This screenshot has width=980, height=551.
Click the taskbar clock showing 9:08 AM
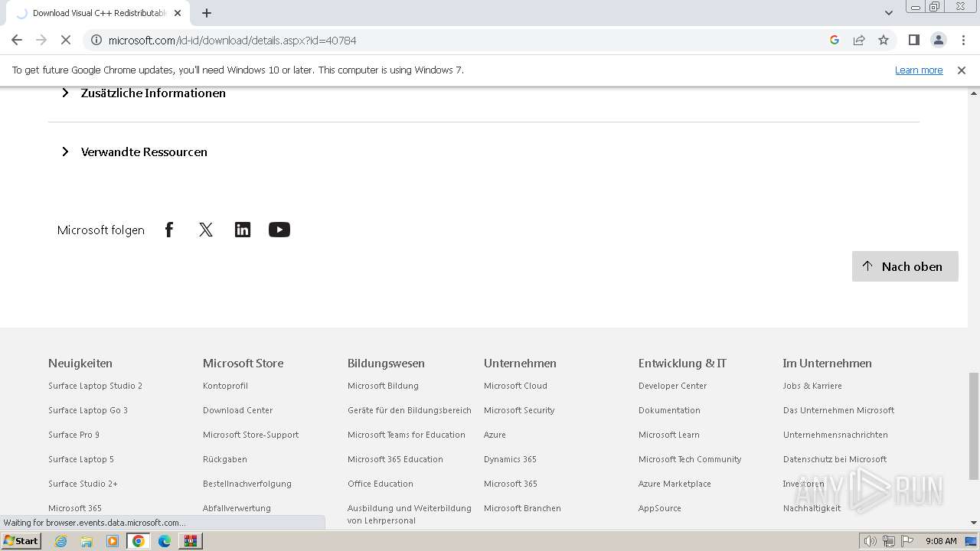click(x=941, y=541)
